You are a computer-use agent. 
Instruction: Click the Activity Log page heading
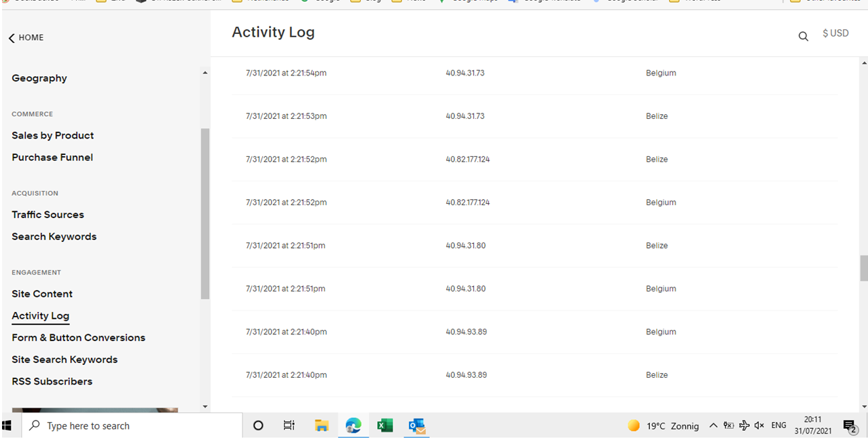tap(273, 33)
